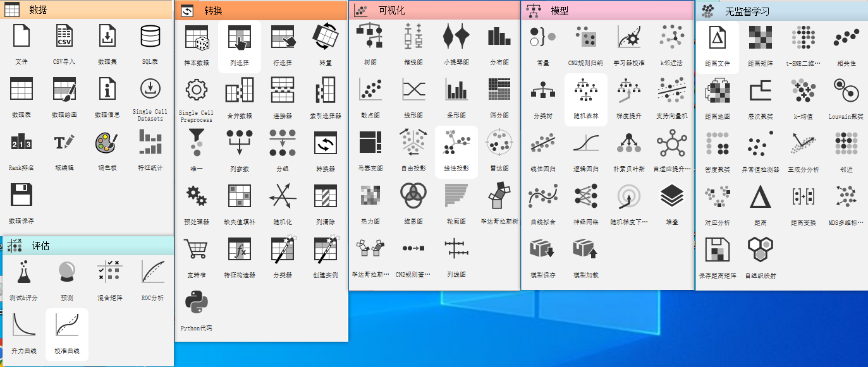
Task: Click the Single Cell Preprocess gear icon
Action: point(197,90)
